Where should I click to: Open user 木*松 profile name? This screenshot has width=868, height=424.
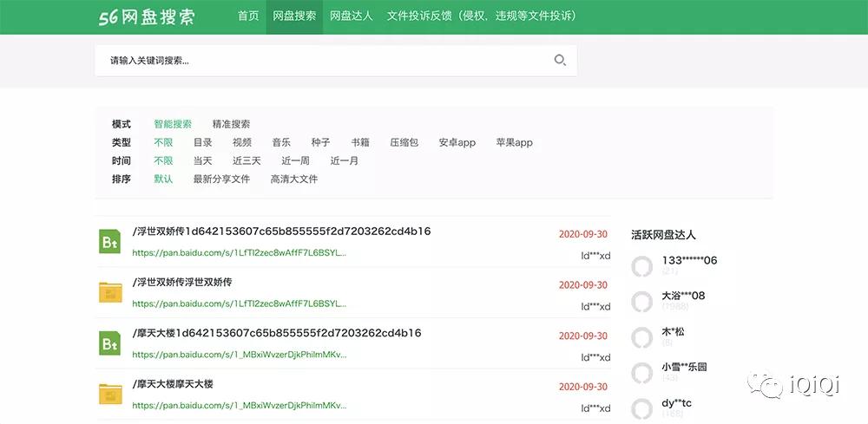(x=674, y=331)
